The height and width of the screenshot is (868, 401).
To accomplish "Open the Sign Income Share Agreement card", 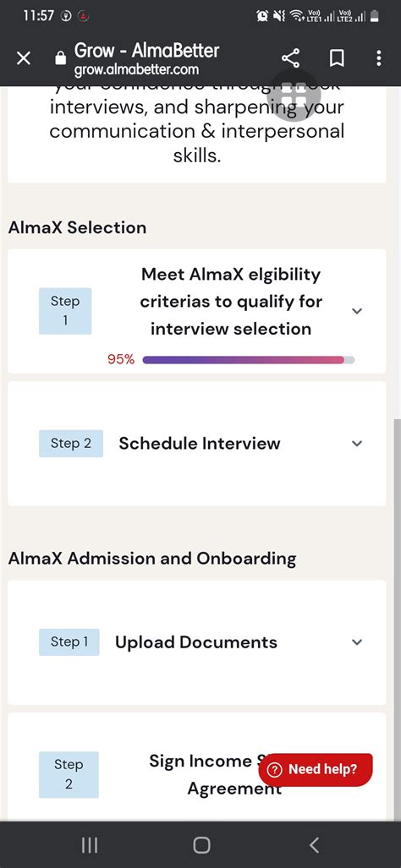I will point(196,774).
